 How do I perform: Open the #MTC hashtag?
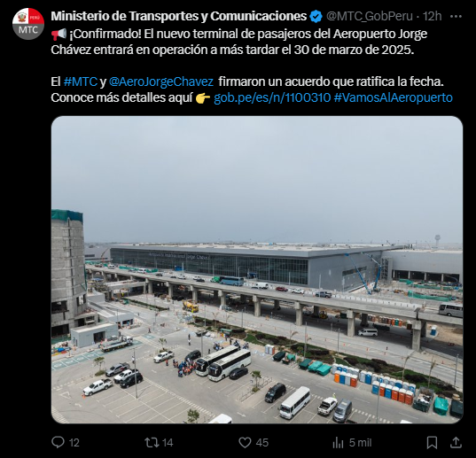point(81,82)
